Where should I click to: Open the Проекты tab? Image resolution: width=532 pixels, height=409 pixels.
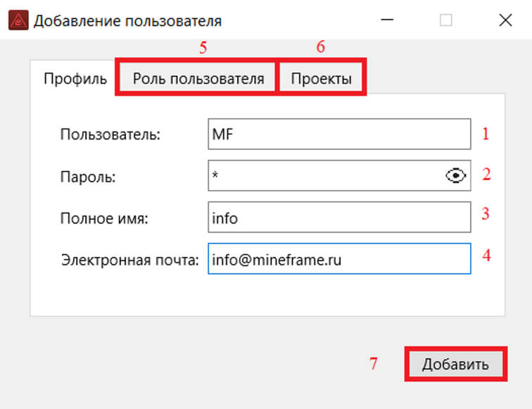point(321,78)
